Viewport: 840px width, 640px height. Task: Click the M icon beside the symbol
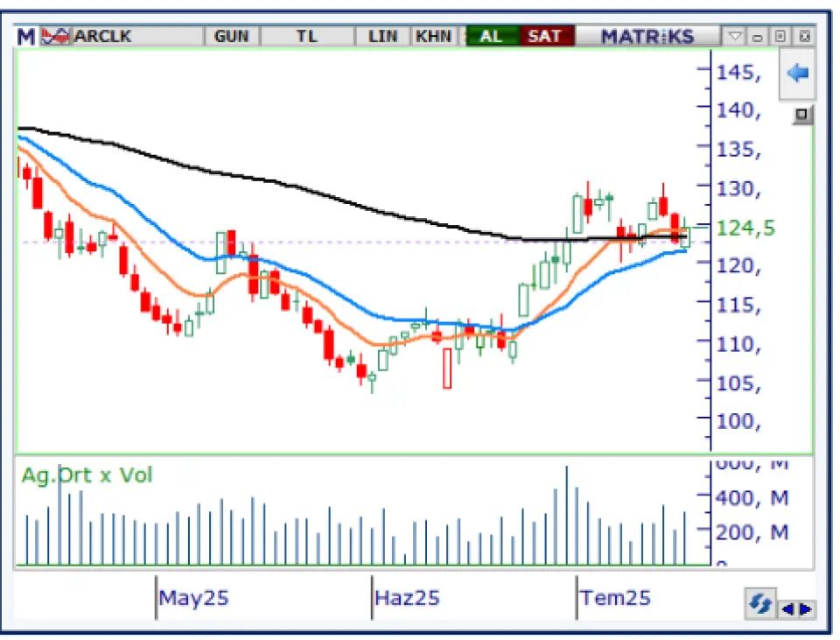[25, 37]
